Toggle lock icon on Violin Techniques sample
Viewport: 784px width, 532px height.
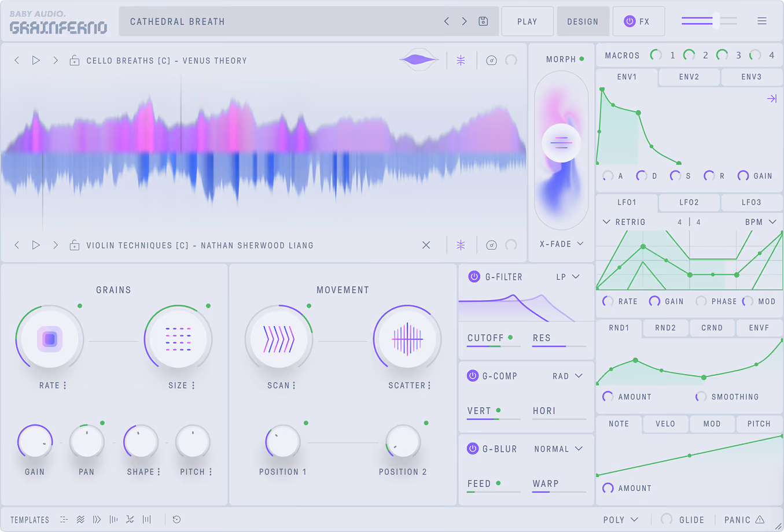click(x=75, y=245)
